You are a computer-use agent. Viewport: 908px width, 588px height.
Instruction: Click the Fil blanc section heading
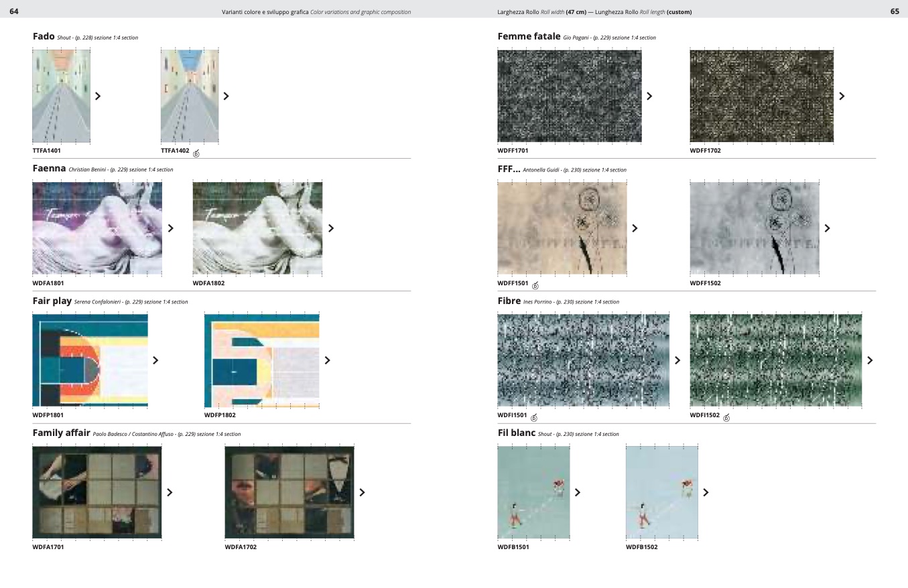click(x=516, y=433)
